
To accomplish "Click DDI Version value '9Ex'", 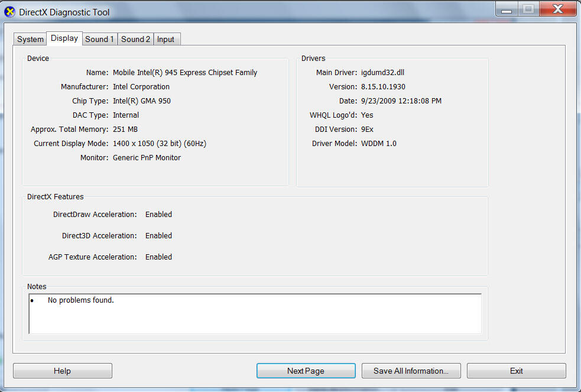I will (x=367, y=129).
